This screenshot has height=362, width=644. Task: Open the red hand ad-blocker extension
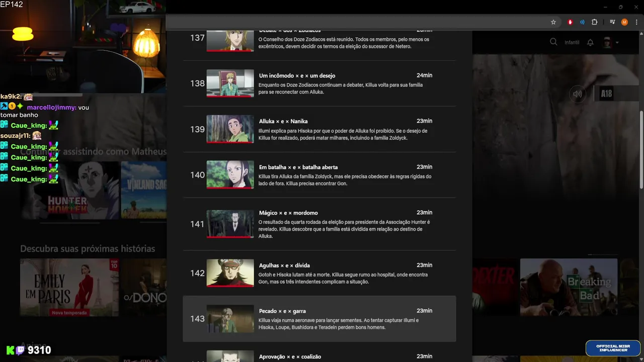(570, 22)
